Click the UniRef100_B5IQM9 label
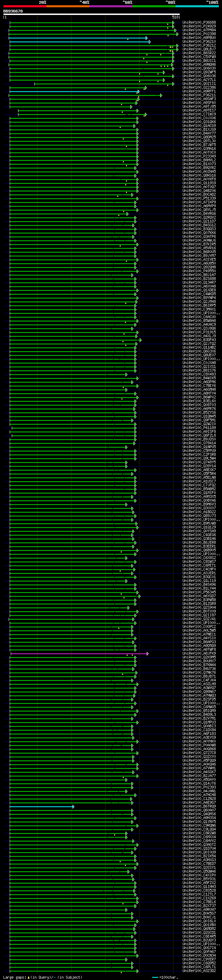 tap(199, 711)
